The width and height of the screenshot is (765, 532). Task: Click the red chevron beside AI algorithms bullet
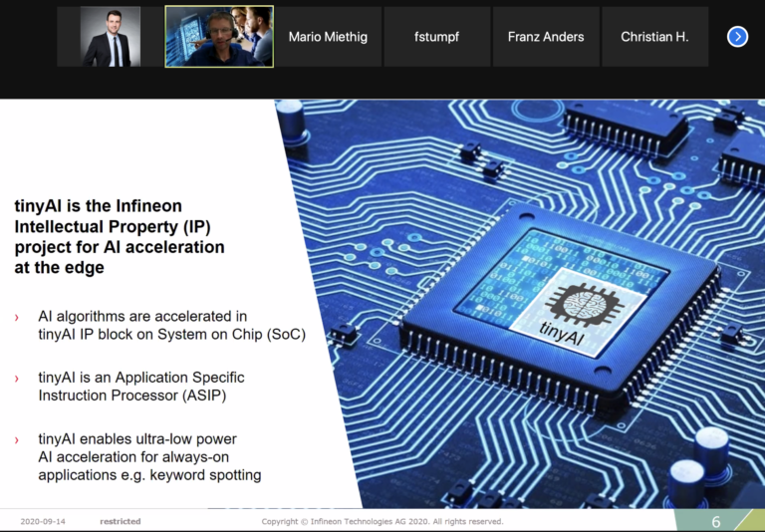pos(17,317)
